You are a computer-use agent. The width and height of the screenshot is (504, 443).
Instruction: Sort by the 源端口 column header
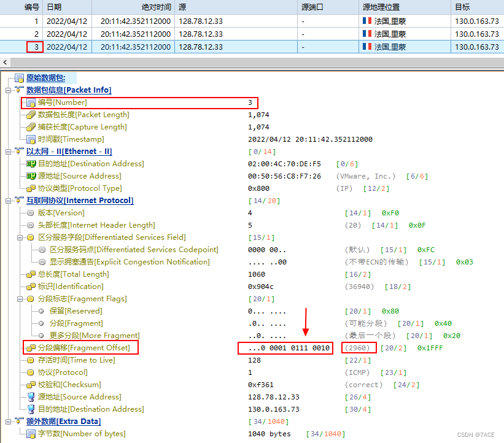click(x=328, y=7)
